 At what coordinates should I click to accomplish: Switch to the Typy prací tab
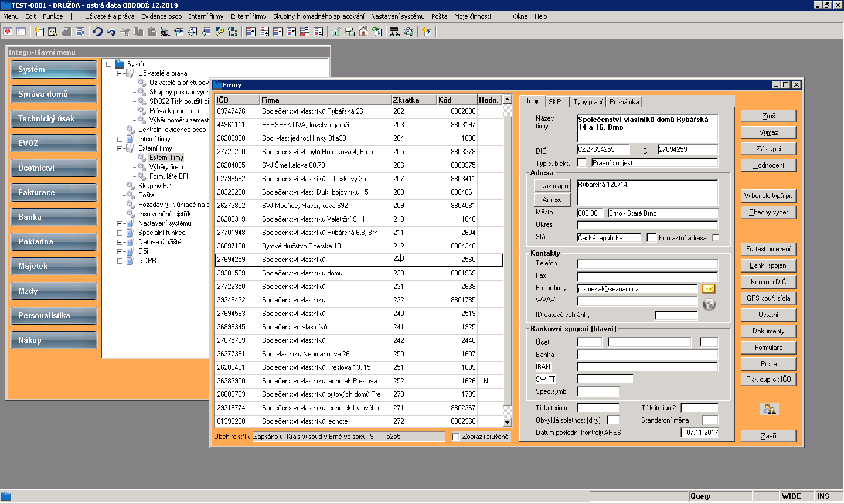click(587, 102)
